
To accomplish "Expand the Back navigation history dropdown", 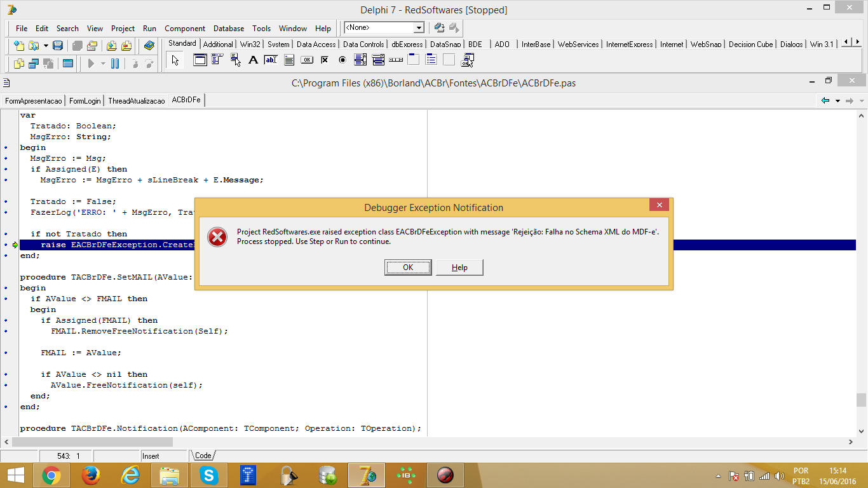I will pos(837,100).
